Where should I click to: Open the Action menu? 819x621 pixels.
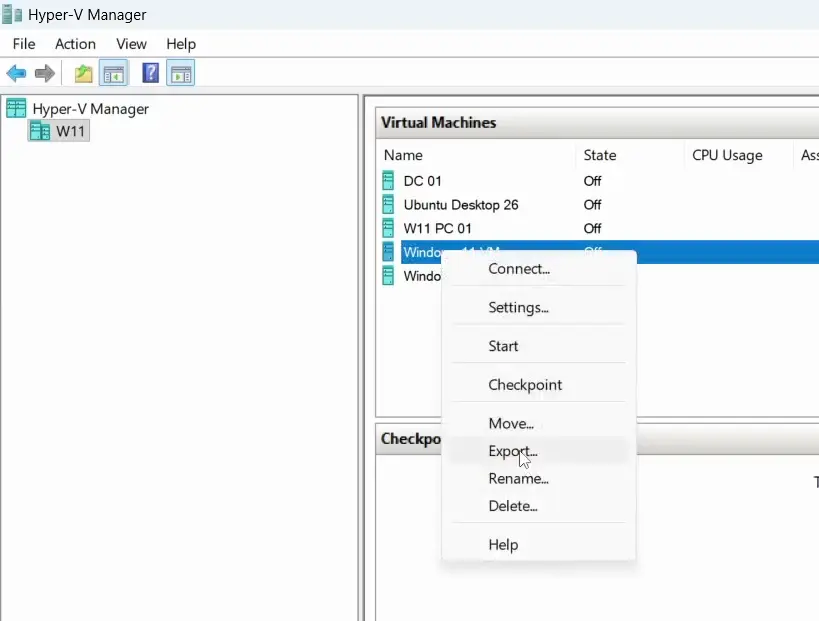click(x=75, y=44)
